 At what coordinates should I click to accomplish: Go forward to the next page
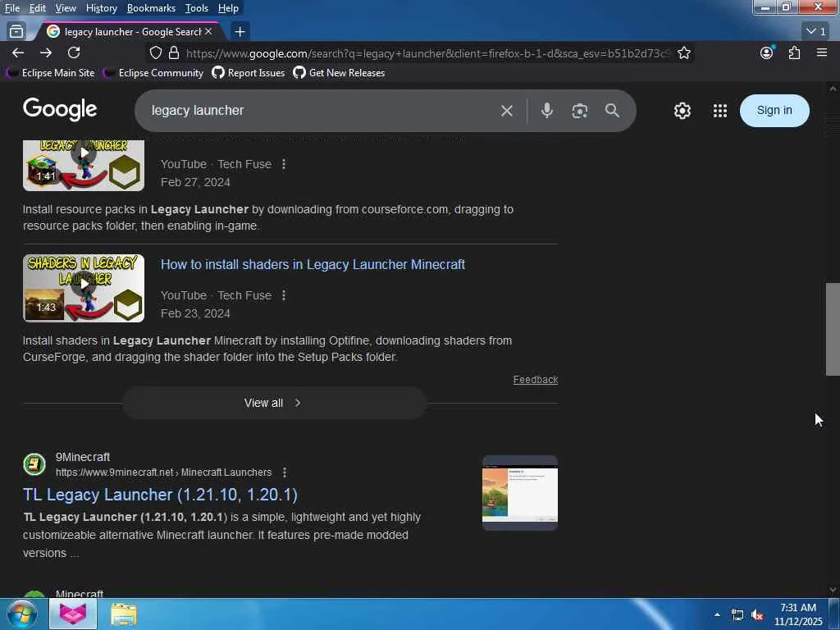(x=46, y=52)
